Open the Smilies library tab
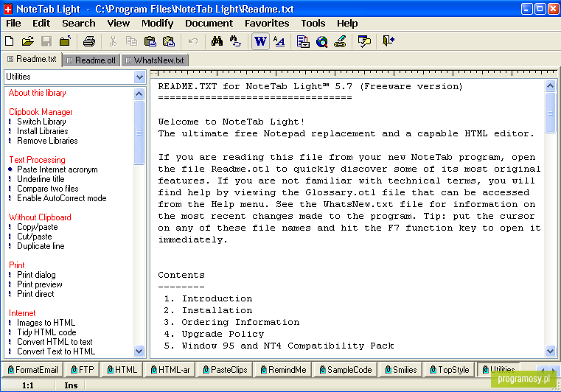561x392 pixels. 401,370
